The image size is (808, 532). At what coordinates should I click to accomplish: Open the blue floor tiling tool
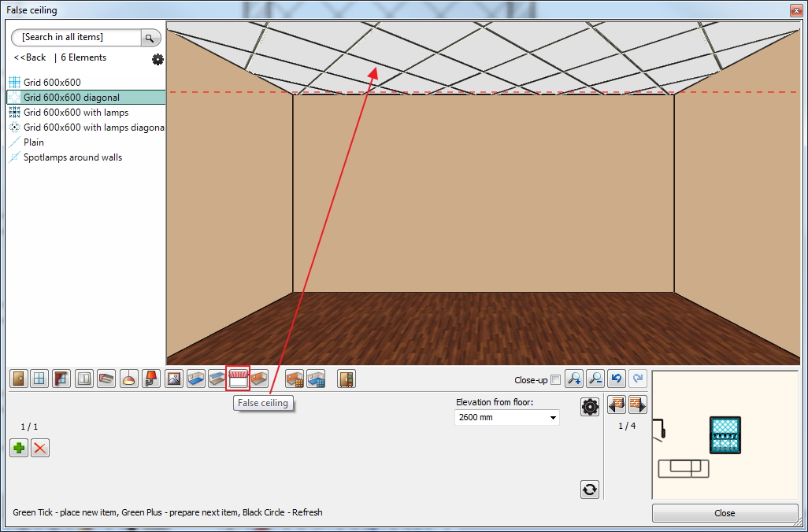[315, 379]
